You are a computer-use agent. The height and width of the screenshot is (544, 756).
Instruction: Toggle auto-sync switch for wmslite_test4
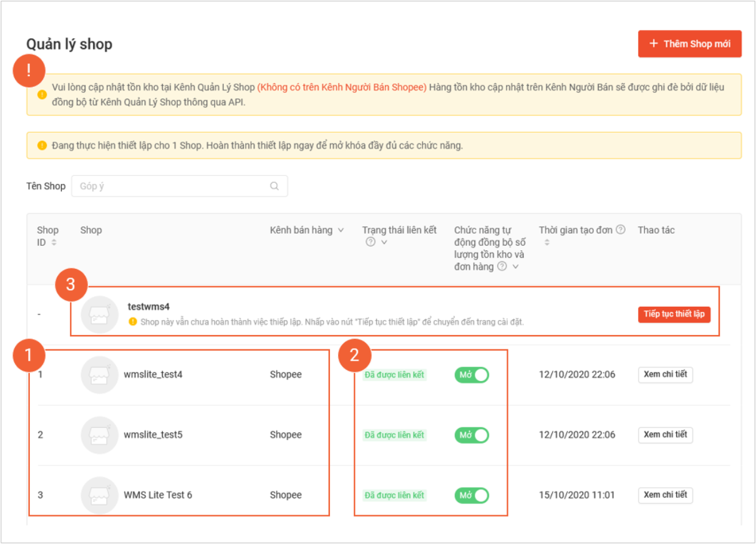(472, 375)
